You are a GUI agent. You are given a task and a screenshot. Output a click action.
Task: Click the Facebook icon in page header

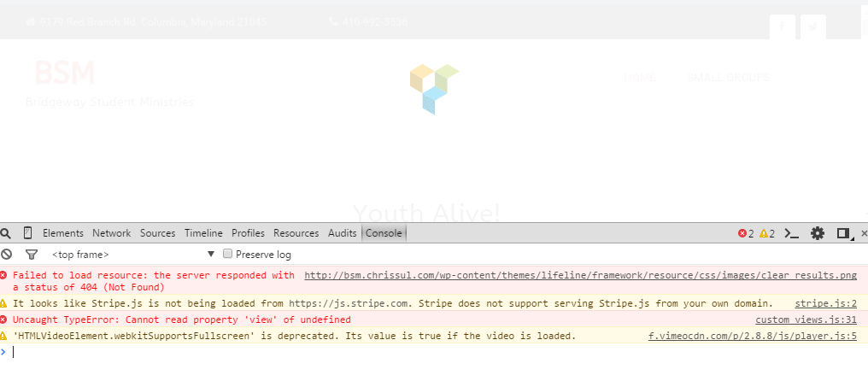(x=783, y=27)
